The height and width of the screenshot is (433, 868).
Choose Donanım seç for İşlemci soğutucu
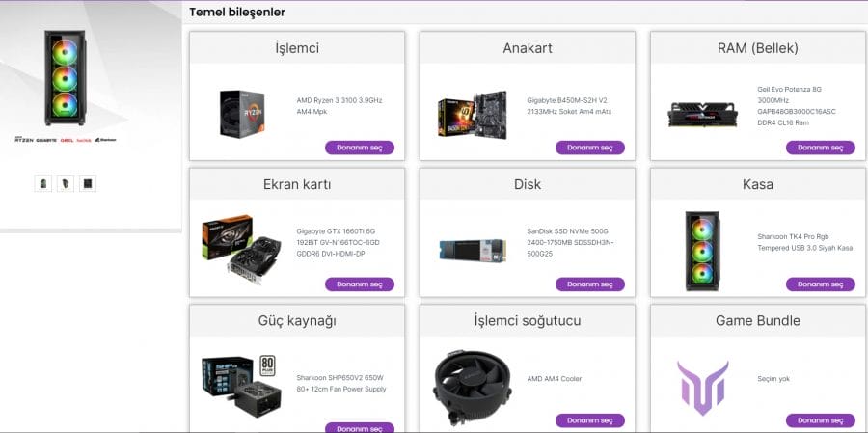click(x=590, y=420)
